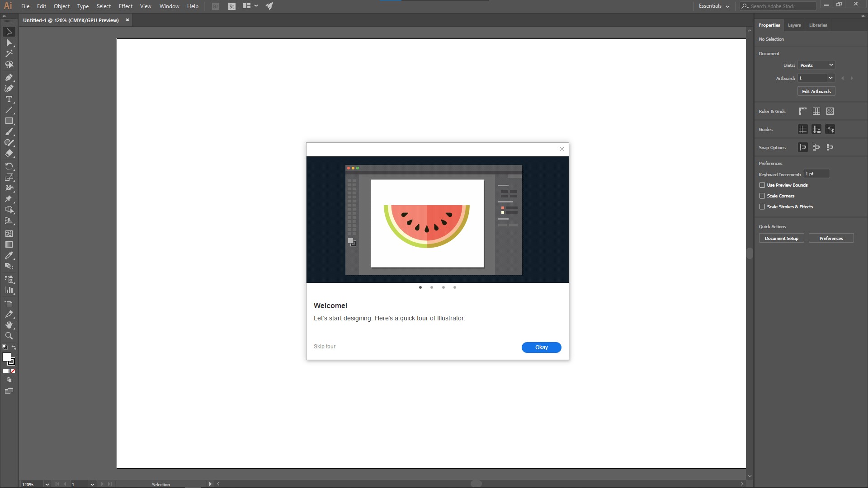Open the Effect menu
Screen dimensions: 868x488
coord(125,6)
